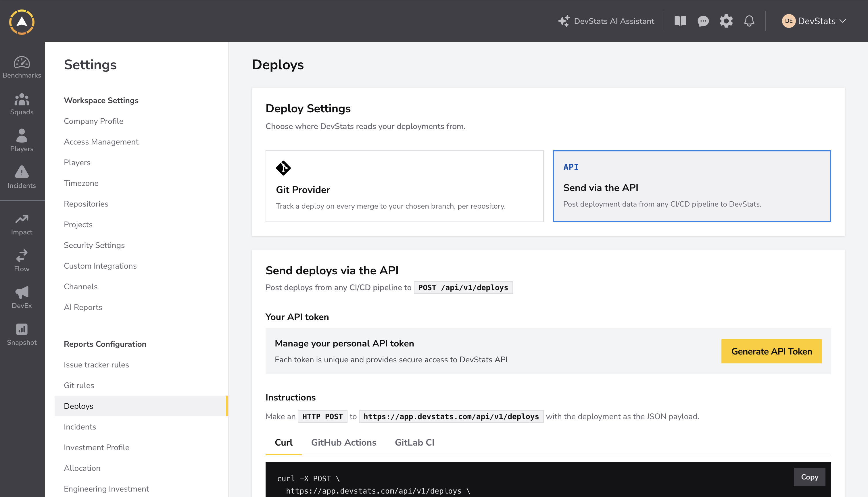The height and width of the screenshot is (497, 868).
Task: Click the Workspace Settings heading
Action: [x=101, y=100]
